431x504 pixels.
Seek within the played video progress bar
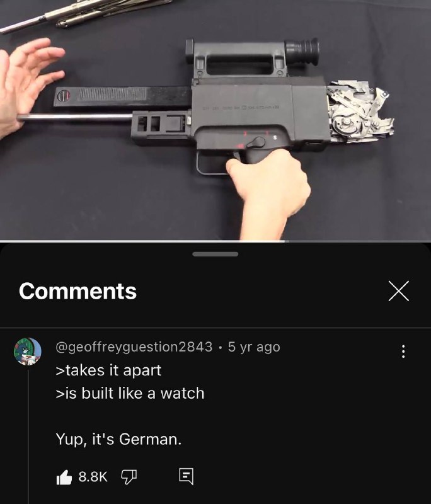(x=142, y=241)
